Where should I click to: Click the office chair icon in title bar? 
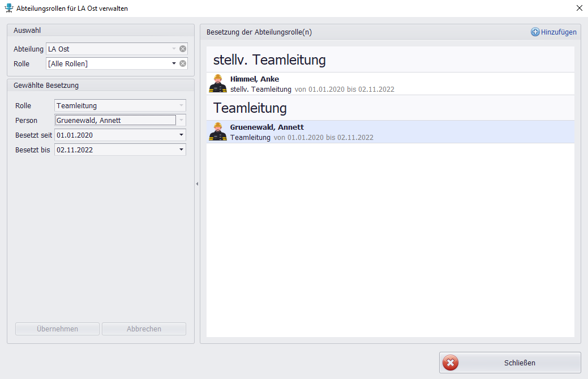[8, 8]
